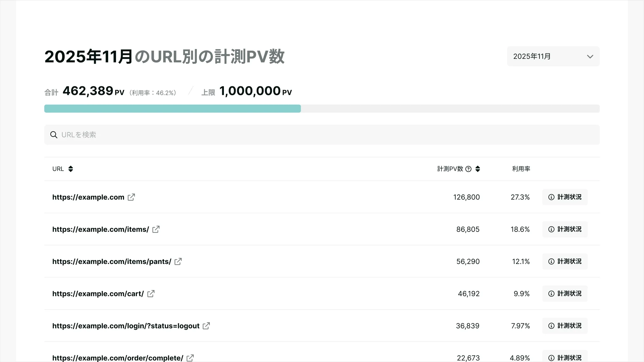The height and width of the screenshot is (362, 644).
Task: Focus the URLを検索 search field
Action: tap(322, 135)
